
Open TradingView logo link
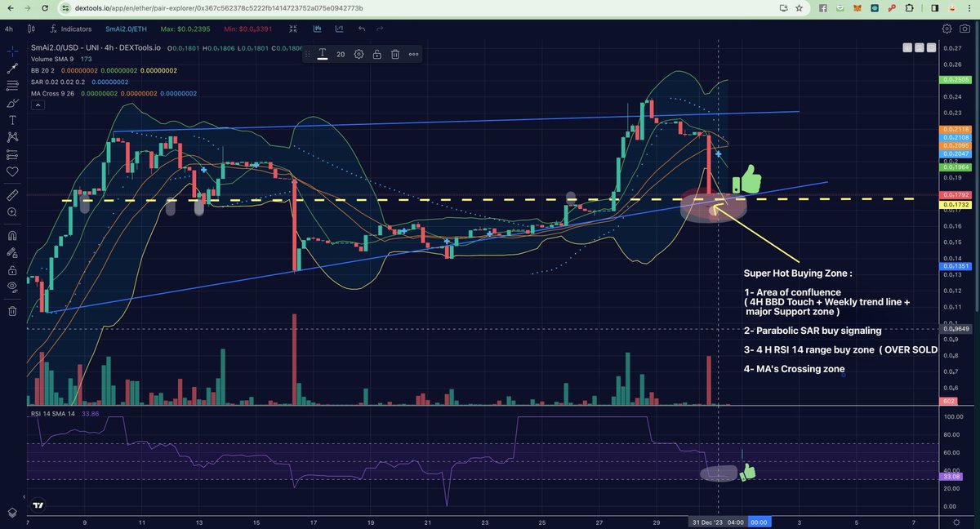37,505
